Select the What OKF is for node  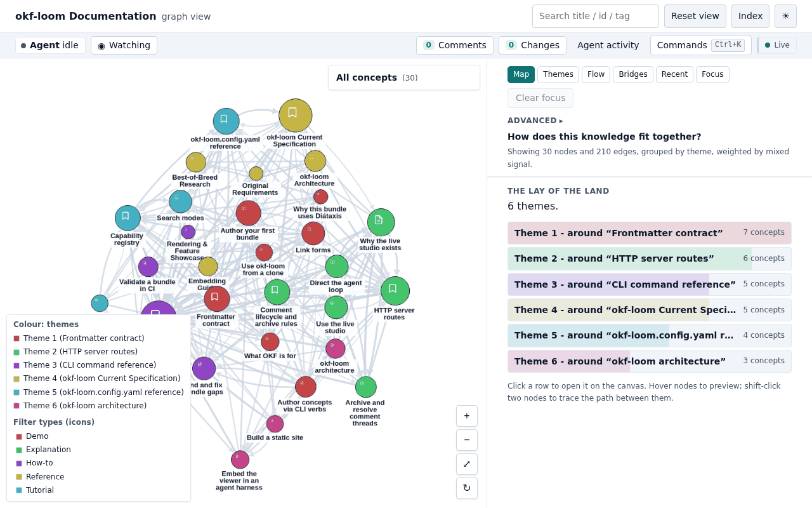(x=270, y=342)
